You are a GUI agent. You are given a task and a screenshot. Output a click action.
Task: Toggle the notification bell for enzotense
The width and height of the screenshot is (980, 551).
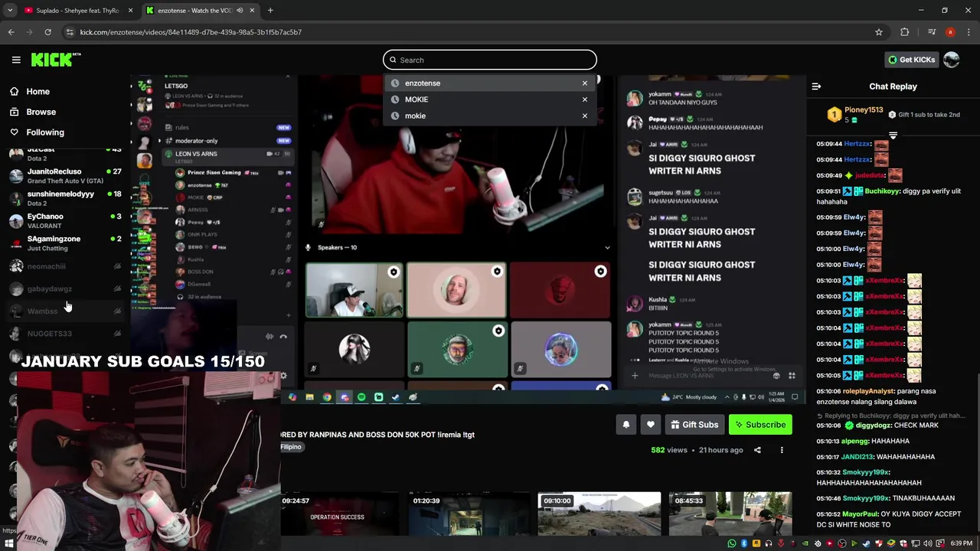(626, 425)
